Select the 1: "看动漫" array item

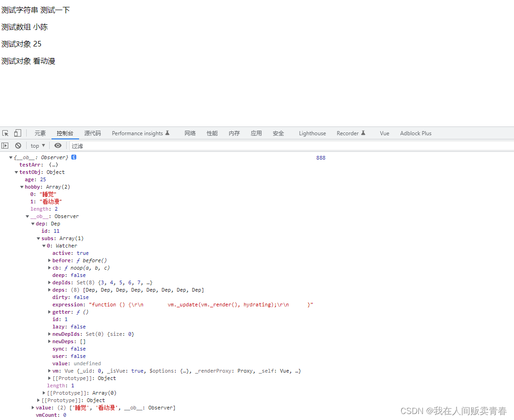click(x=46, y=201)
